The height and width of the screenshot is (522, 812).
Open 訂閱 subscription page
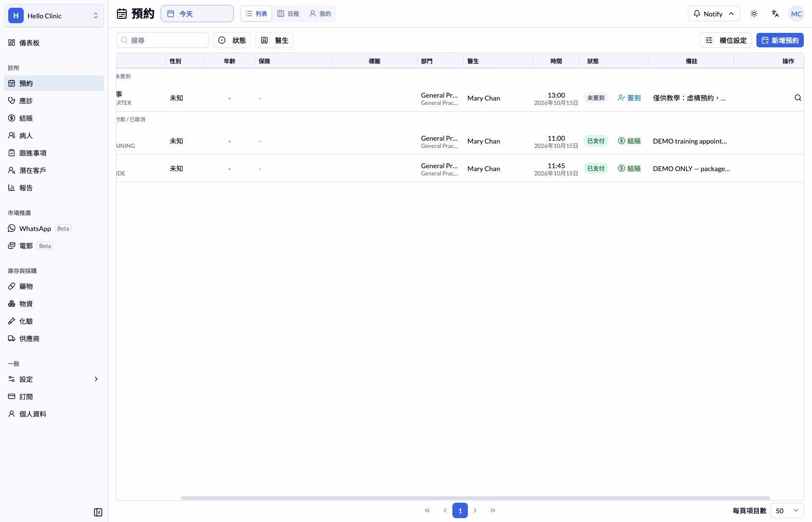click(54, 396)
